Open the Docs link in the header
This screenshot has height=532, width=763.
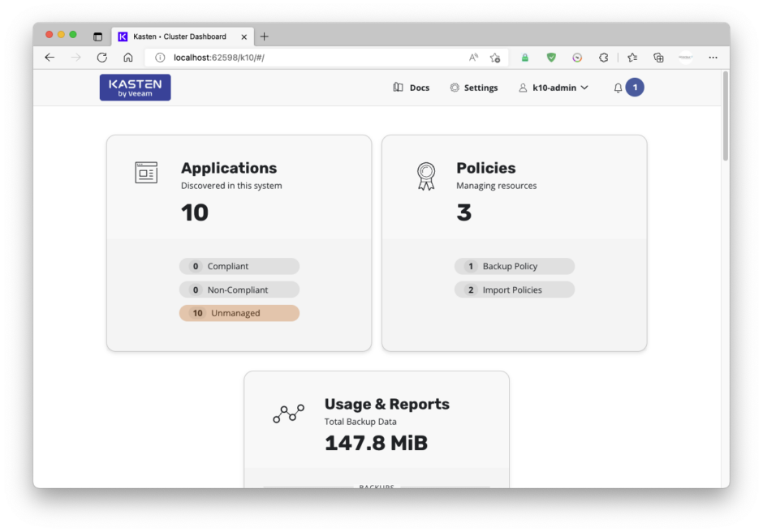412,88
